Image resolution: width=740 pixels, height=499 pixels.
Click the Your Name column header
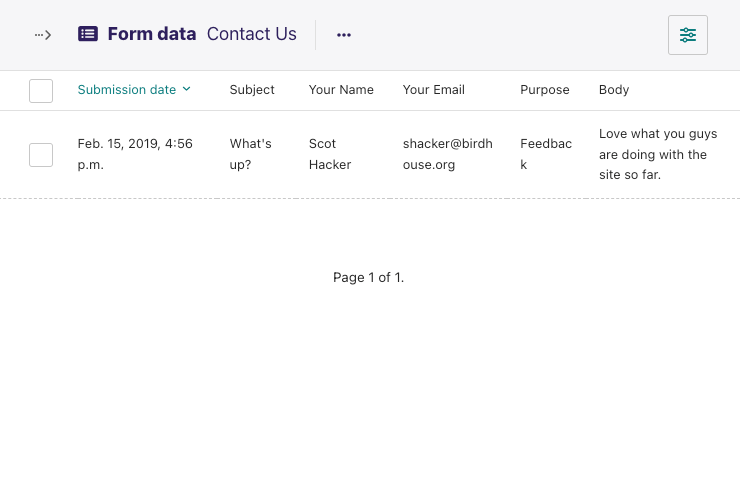coord(341,90)
